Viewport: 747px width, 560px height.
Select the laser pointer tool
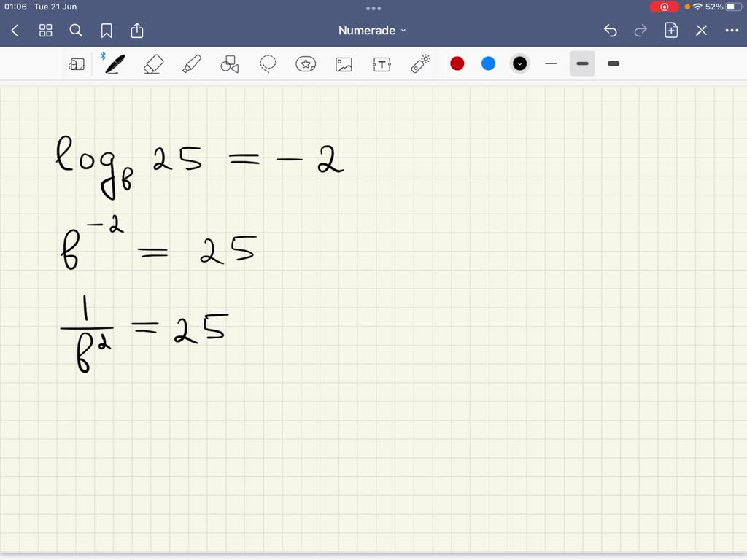point(420,64)
